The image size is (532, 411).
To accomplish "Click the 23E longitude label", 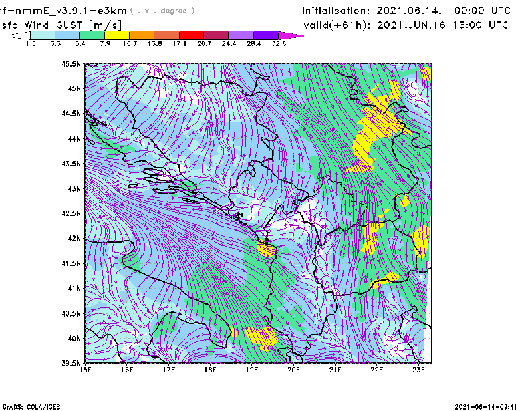I will 418,370.
